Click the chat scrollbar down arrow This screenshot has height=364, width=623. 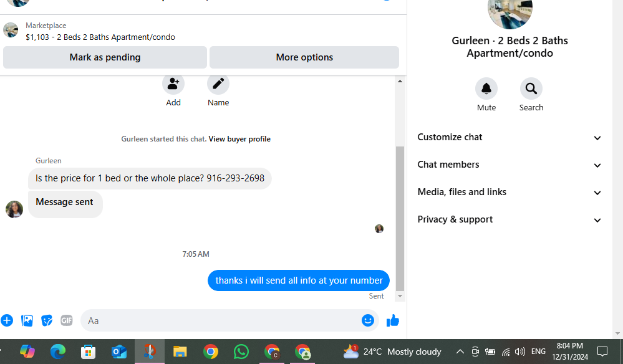pyautogui.click(x=400, y=296)
